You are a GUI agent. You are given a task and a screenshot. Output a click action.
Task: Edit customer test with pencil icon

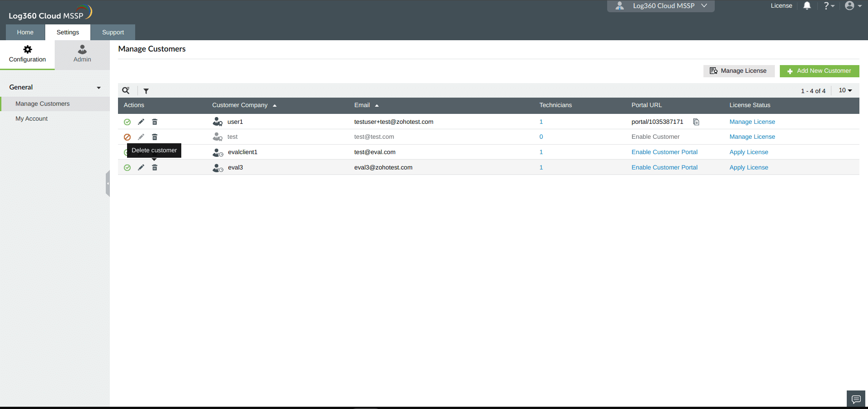[141, 137]
